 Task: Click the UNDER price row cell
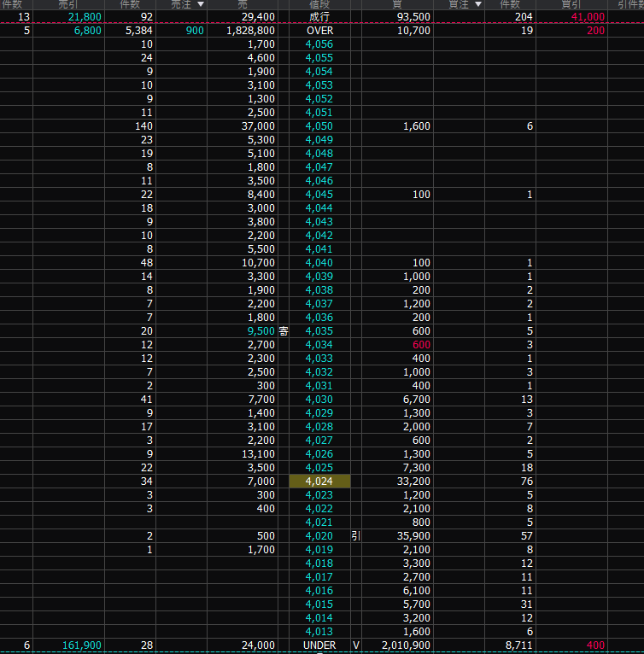[x=319, y=645]
